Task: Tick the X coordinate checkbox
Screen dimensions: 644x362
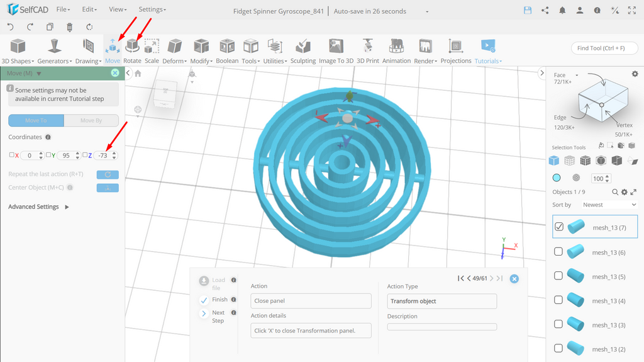Action: [x=11, y=155]
